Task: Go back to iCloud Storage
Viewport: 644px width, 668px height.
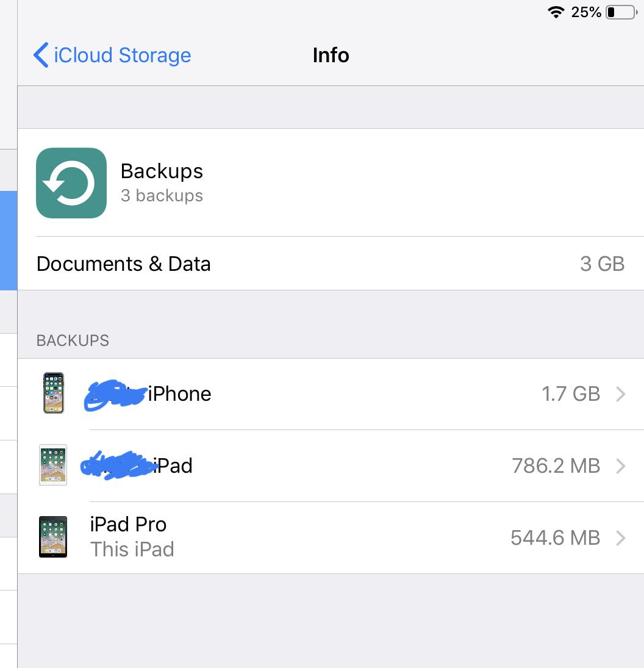Action: click(x=122, y=56)
